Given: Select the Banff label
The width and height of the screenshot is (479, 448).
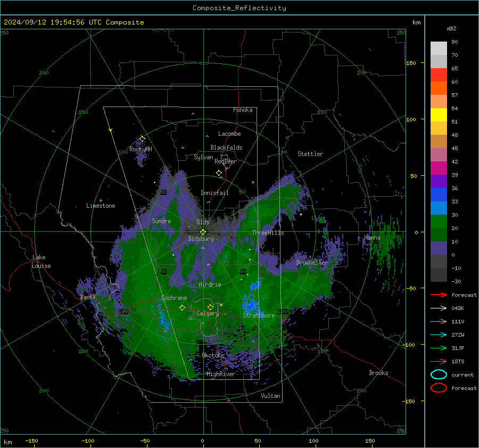Looking at the screenshot, I should (88, 297).
